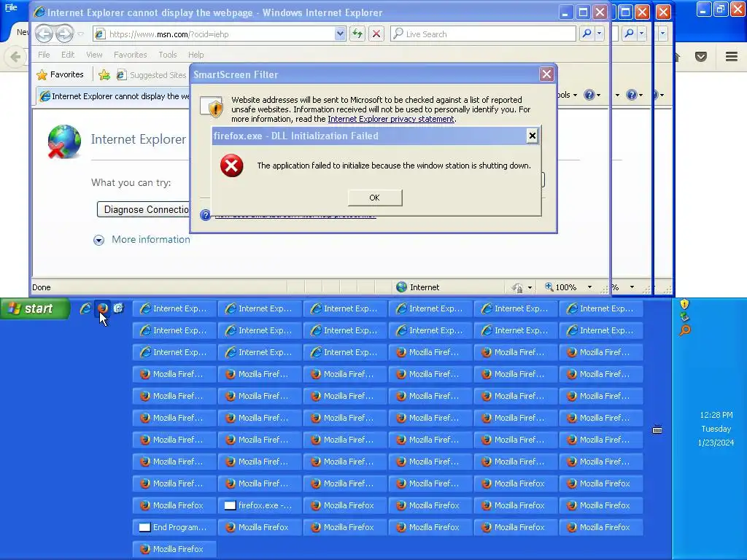Open the Help dropdown arrow in the front IE command bar

(x=599, y=96)
